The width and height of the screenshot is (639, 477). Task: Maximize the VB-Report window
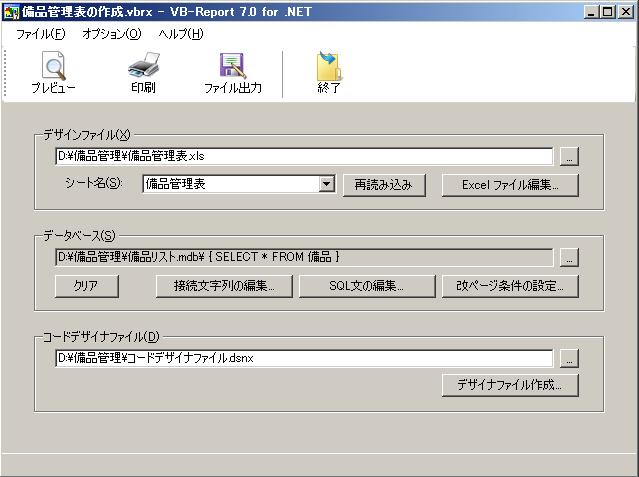coord(606,12)
